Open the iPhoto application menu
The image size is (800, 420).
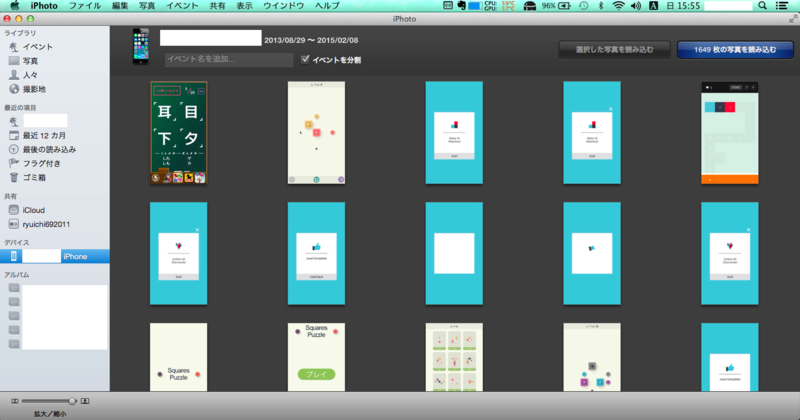(44, 6)
